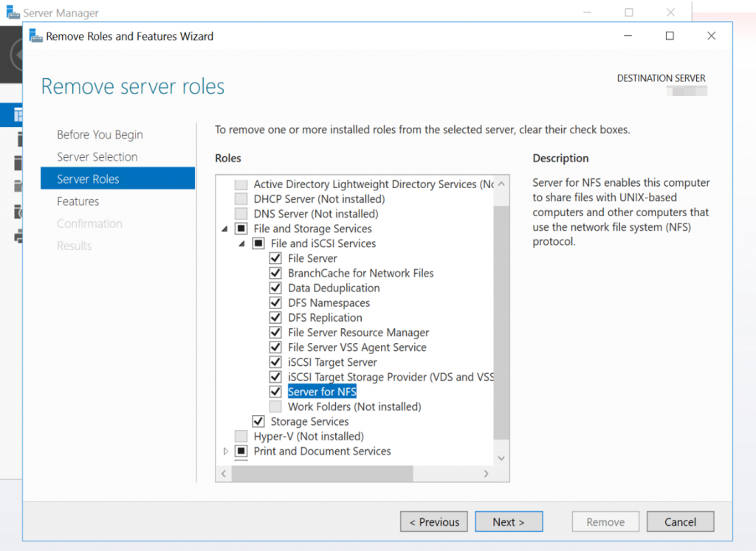Minimize the Remove Roles and Features Wizard
Screen dimensions: 756x551
628,36
